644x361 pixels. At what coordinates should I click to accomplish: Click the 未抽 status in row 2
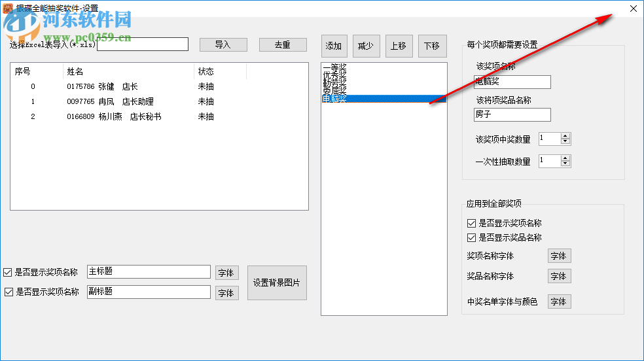pyautogui.click(x=206, y=116)
